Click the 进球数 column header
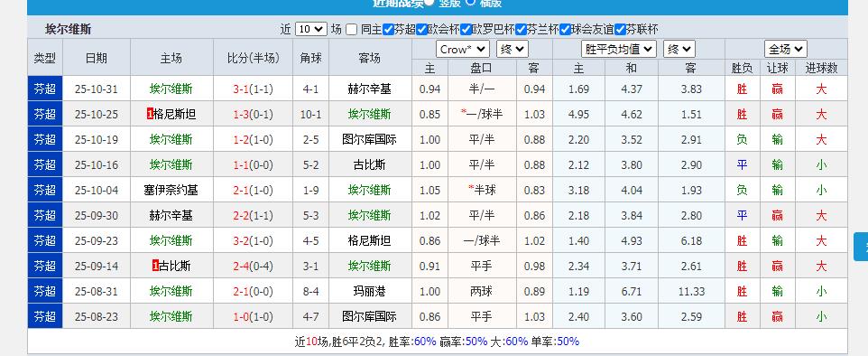The image size is (868, 356). click(821, 68)
